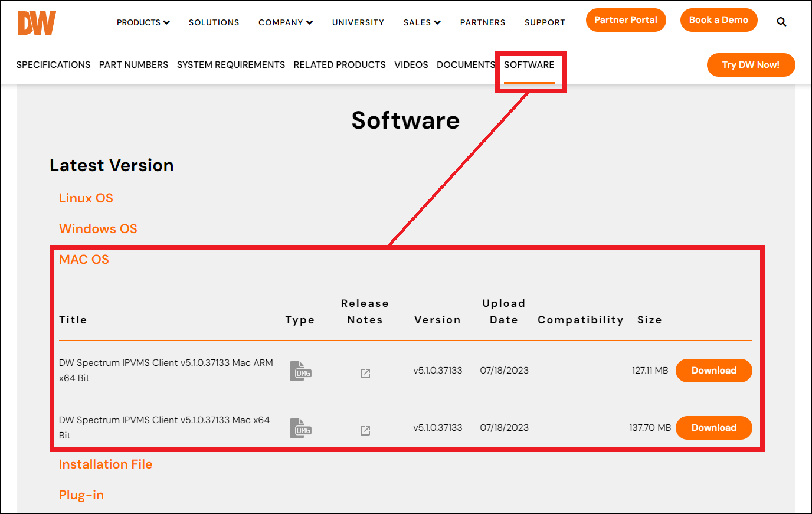Go to the System Requirements tab
The height and width of the screenshot is (514, 812).
231,65
